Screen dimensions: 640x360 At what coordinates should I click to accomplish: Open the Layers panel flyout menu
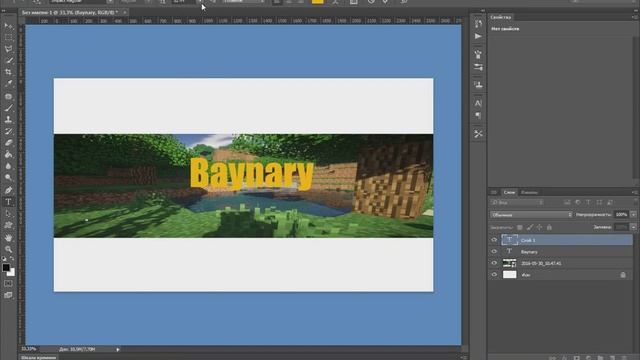pos(635,192)
